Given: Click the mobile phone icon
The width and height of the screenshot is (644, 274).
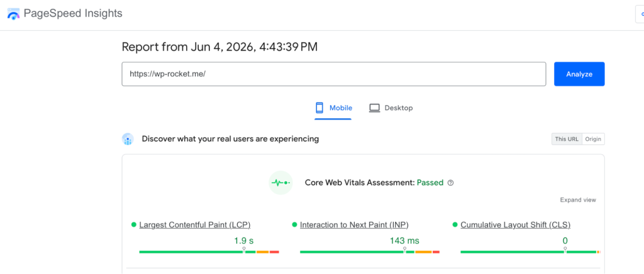Looking at the screenshot, I should [x=319, y=108].
